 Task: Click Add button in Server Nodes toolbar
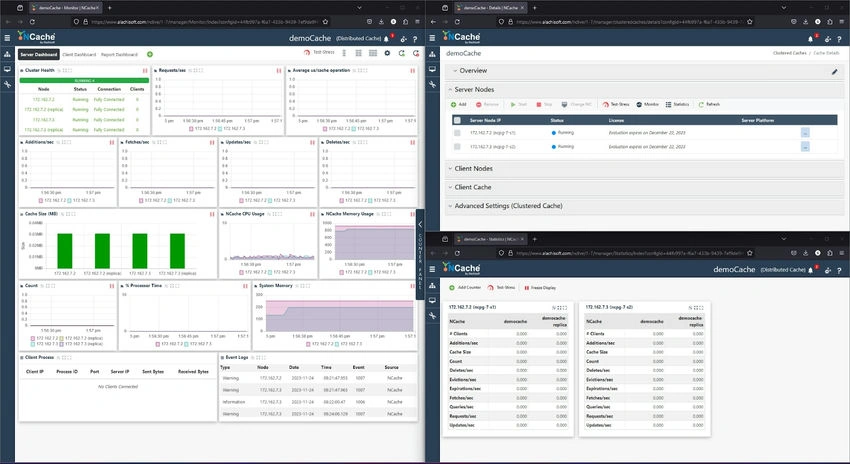pos(459,105)
